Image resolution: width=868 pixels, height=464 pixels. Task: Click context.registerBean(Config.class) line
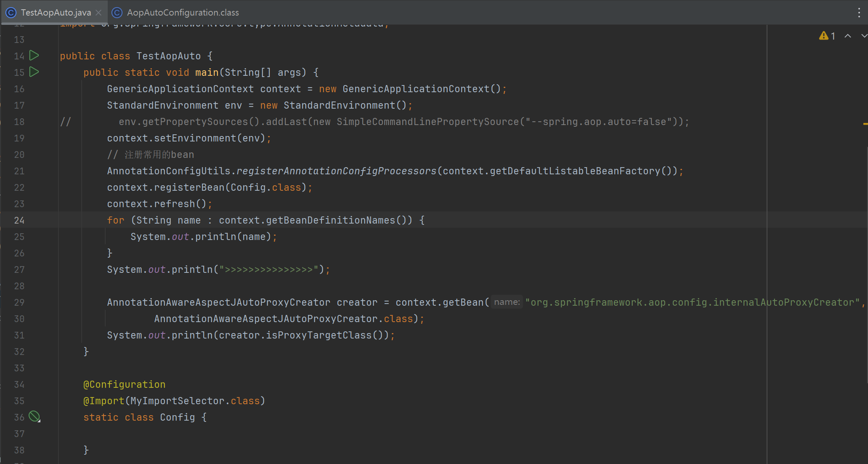click(x=210, y=187)
